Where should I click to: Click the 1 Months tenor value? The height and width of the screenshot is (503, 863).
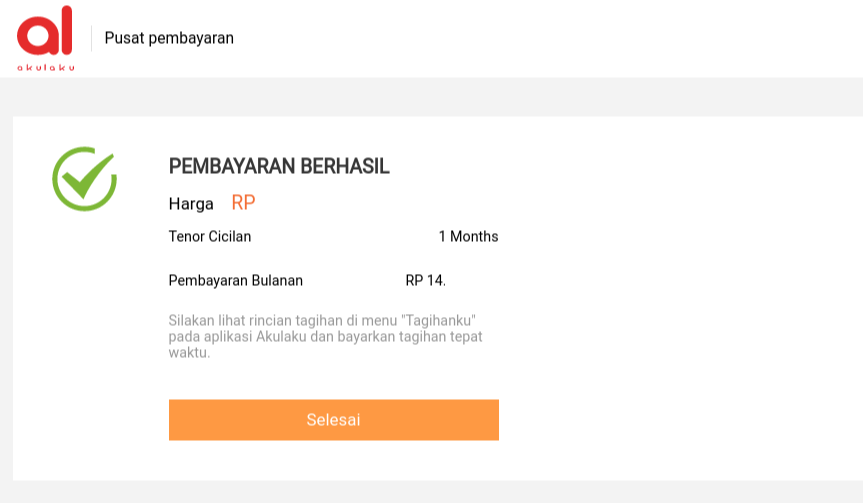click(468, 237)
